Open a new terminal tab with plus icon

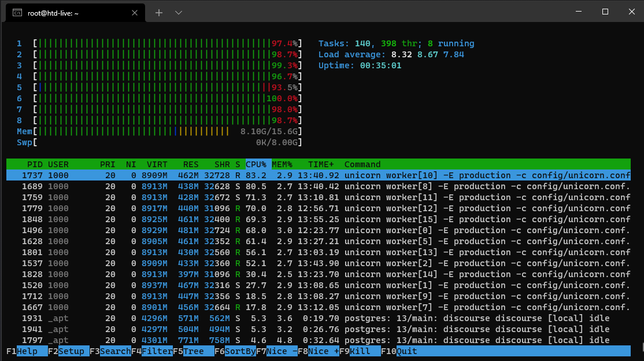coord(159,13)
